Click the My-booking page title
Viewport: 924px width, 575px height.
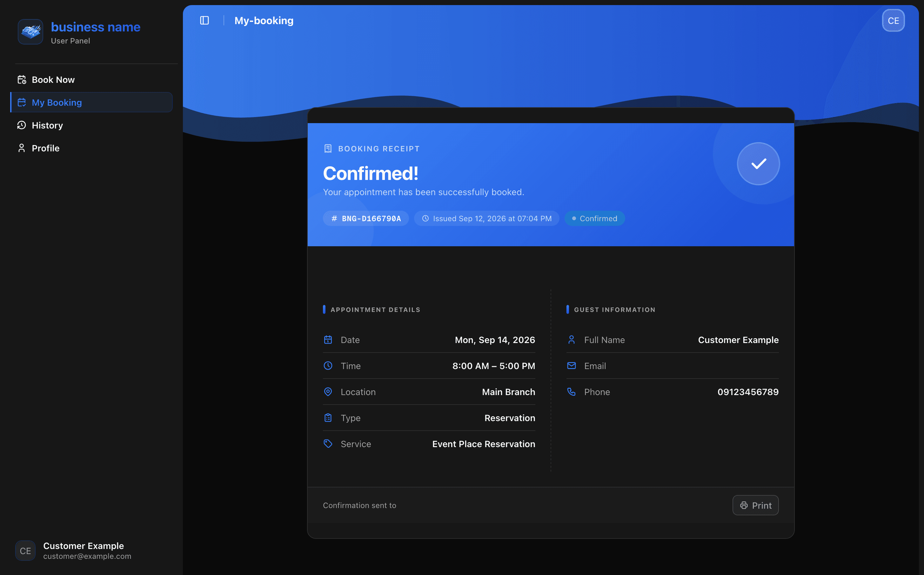click(264, 21)
